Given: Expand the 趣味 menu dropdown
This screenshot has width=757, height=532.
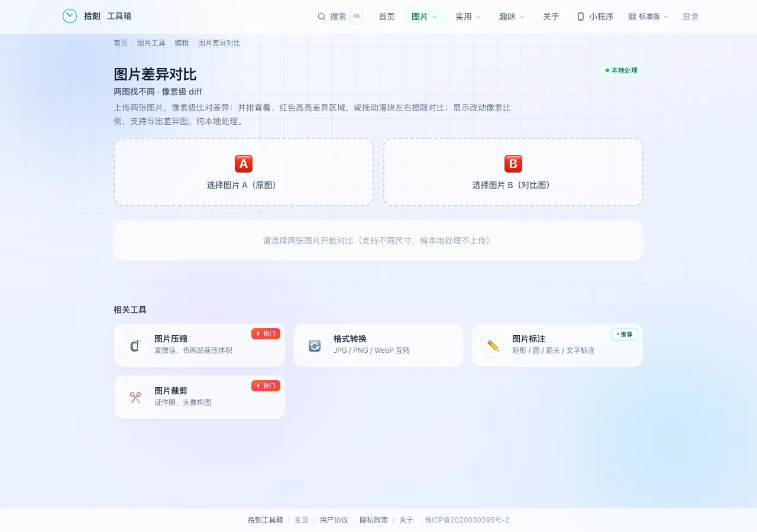Looking at the screenshot, I should tap(512, 17).
